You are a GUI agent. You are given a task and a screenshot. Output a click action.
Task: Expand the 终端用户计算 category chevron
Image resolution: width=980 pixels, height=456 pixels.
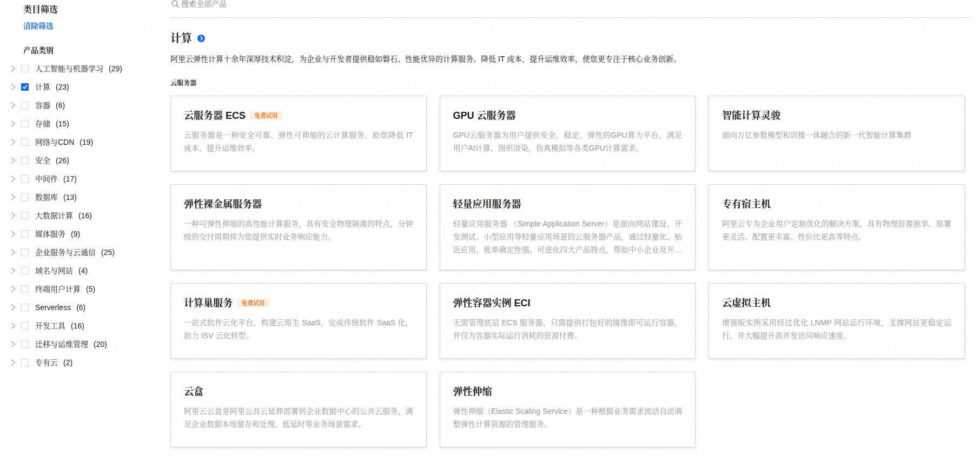[13, 289]
